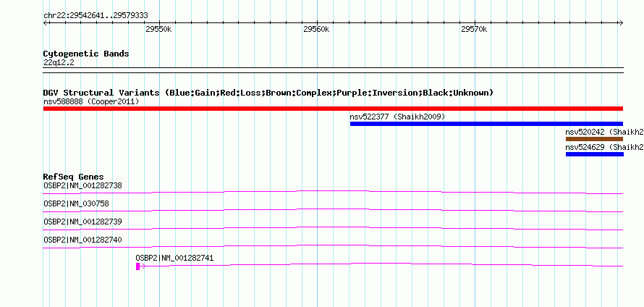
Task: Open the nsv522377 (Shaikh2009) label
Action: (397, 117)
